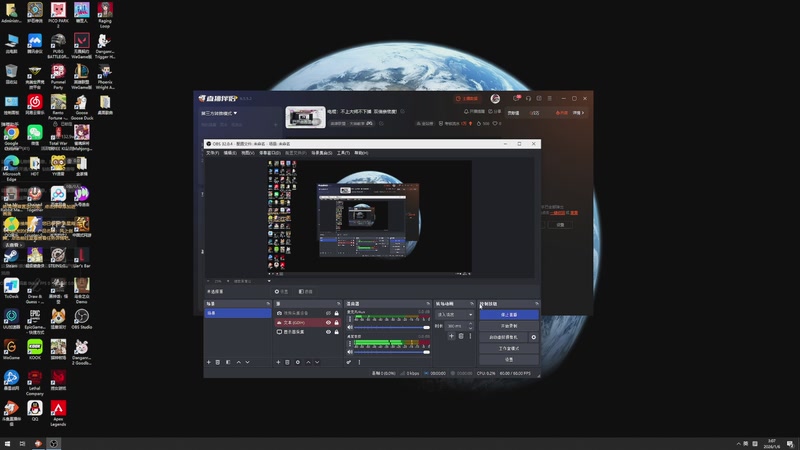Adjust the 桌面音频 volume slider
Viewport: 800px width, 450px height.
click(392, 352)
